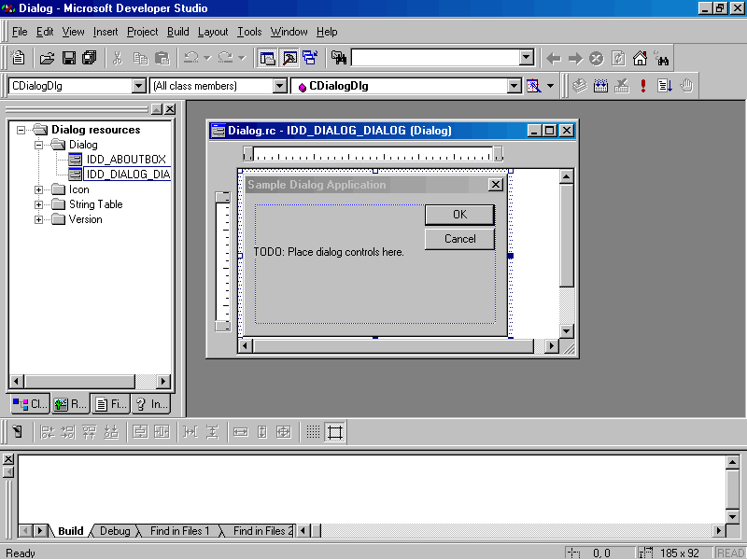The width and height of the screenshot is (747, 560).
Task: Expand the Version folder node
Action: tap(39, 219)
